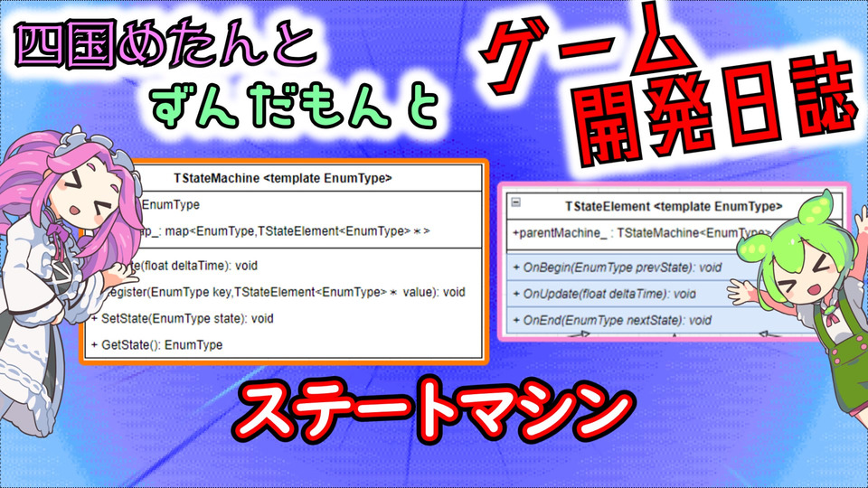The image size is (868, 488).
Task: Select '+ OnEnd(EnumType nextState): void' method
Action: tap(612, 320)
